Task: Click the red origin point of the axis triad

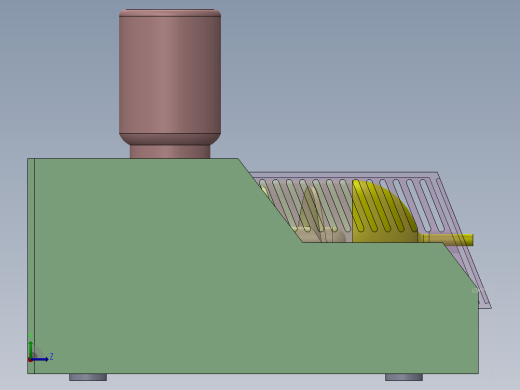Action: coord(30,360)
